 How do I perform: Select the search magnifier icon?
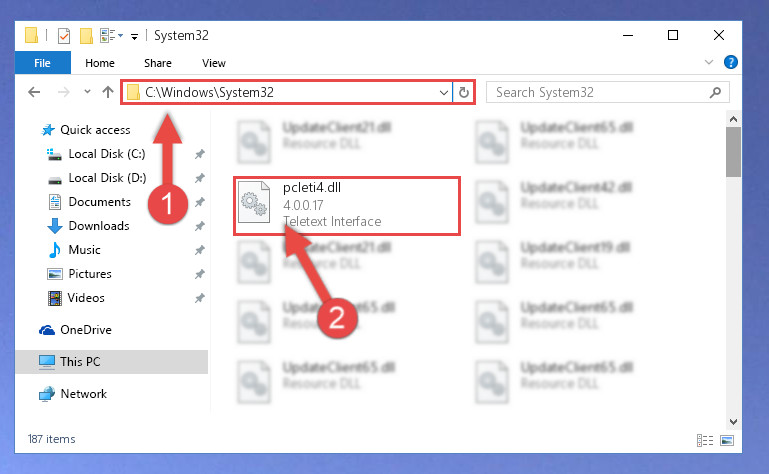(x=715, y=92)
